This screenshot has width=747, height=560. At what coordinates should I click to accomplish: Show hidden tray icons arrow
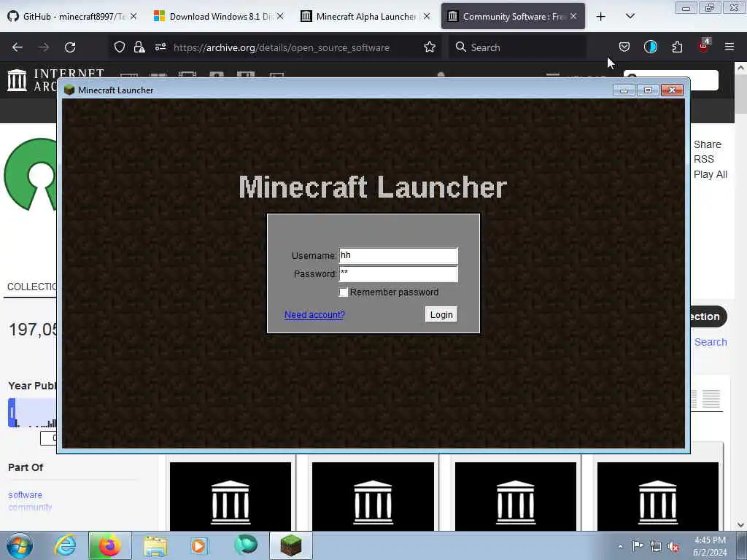[620, 546]
